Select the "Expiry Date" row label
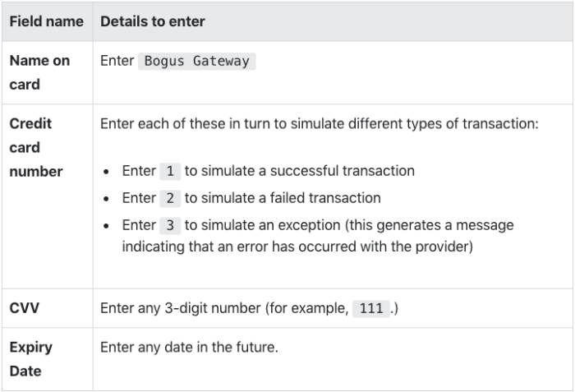The height and width of the screenshot is (392, 575). coord(31,359)
